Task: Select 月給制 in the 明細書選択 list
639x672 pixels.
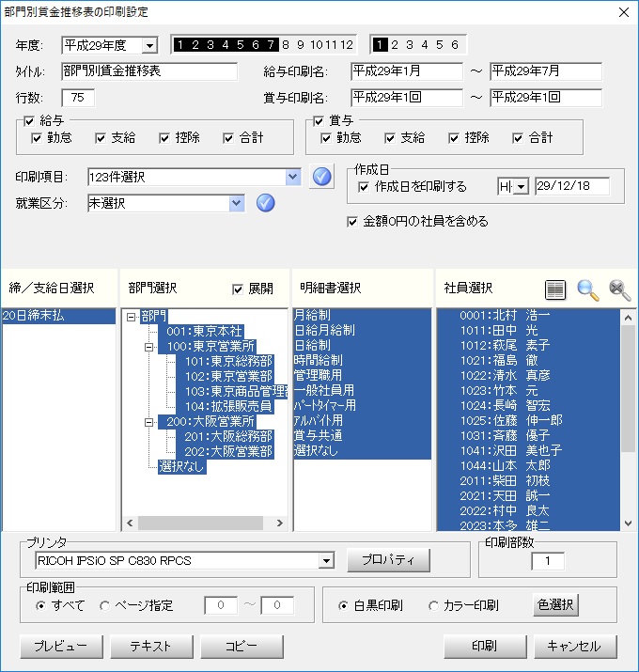Action: click(362, 316)
